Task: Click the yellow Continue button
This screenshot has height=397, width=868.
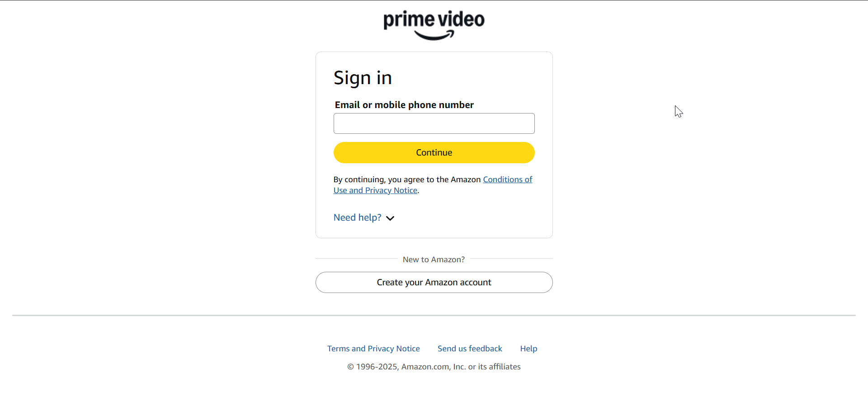Action: (x=434, y=153)
